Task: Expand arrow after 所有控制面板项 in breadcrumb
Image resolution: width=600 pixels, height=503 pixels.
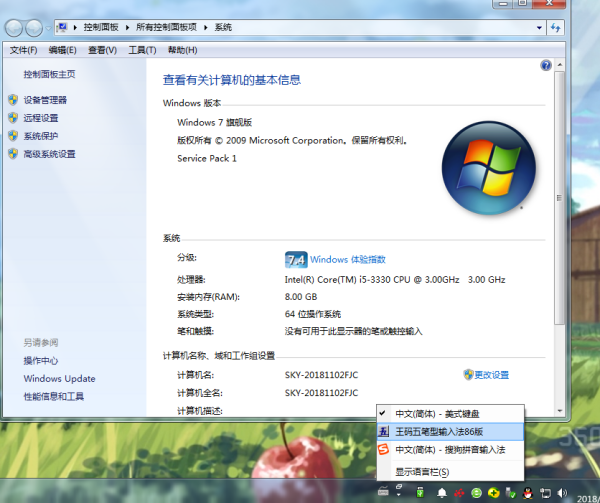Action: pos(206,28)
